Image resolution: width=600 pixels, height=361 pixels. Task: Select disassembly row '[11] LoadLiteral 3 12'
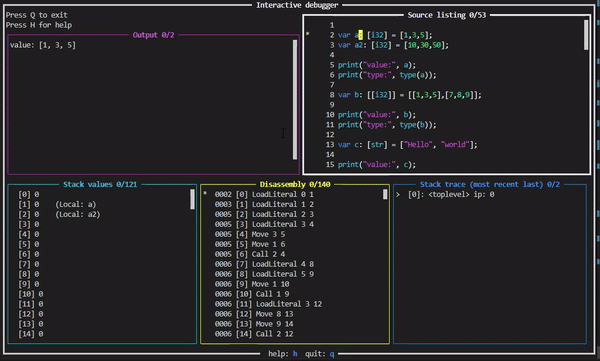pos(268,304)
